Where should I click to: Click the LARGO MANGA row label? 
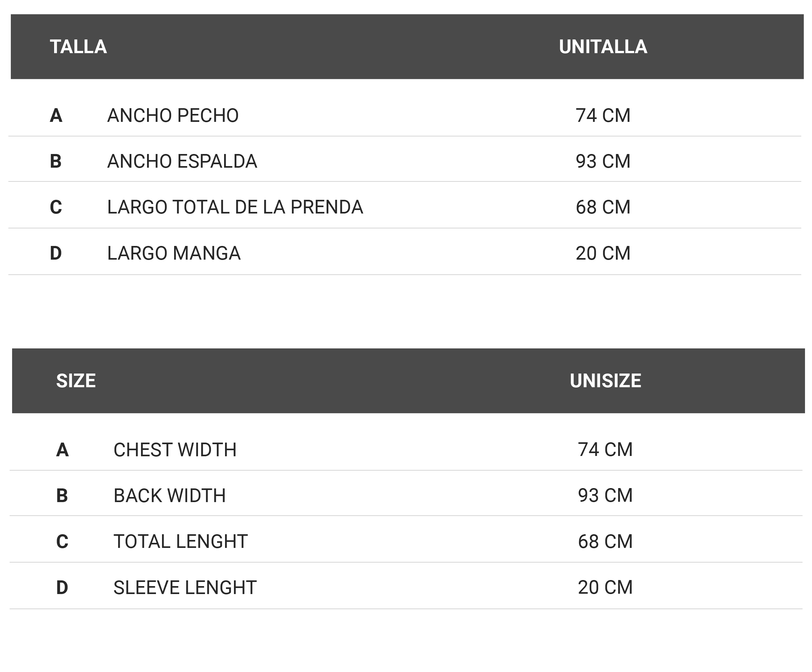(174, 253)
